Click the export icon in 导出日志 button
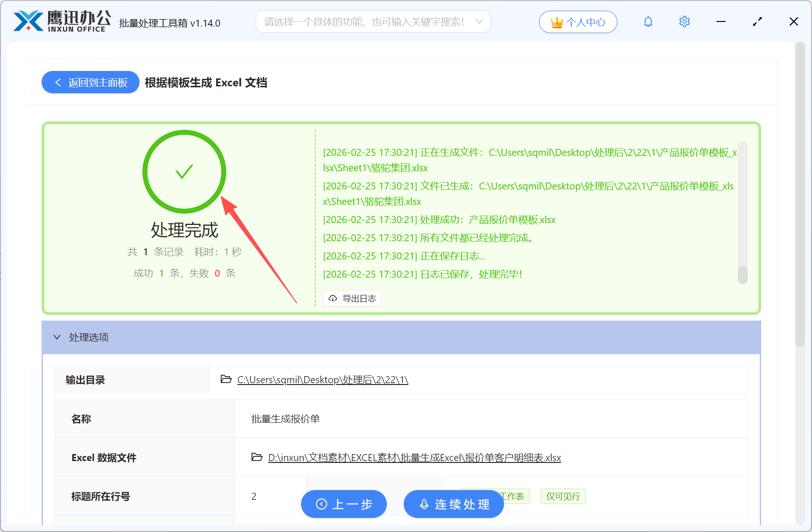812x532 pixels. point(333,298)
